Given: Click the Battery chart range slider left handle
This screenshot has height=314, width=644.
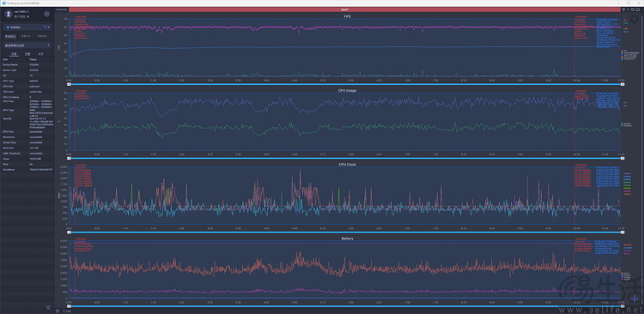Looking at the screenshot, I should point(70,306).
